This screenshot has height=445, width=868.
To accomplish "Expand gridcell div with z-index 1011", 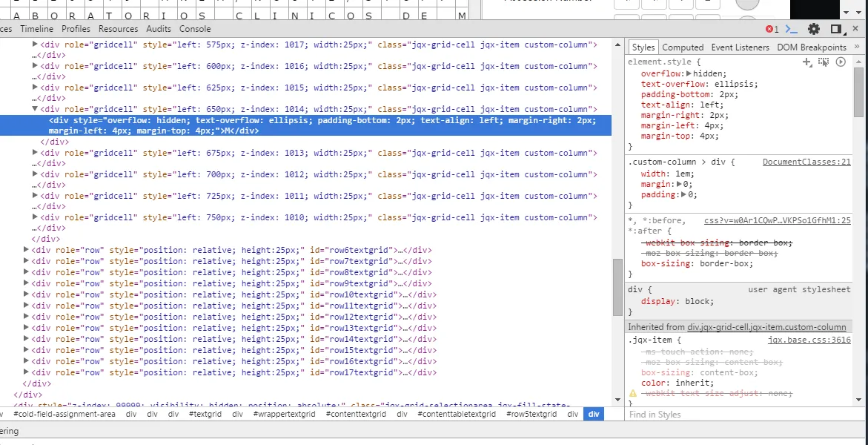I will tap(35, 196).
